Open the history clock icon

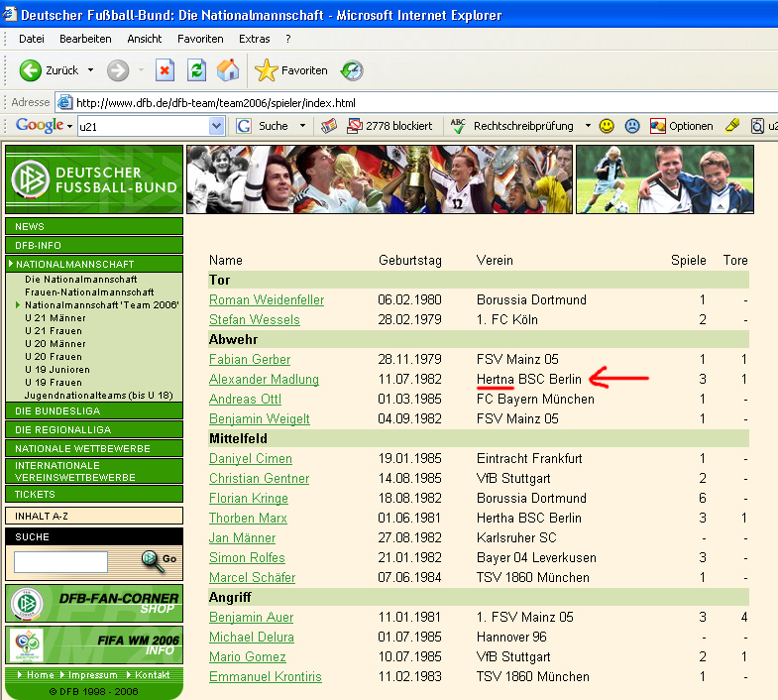click(352, 70)
